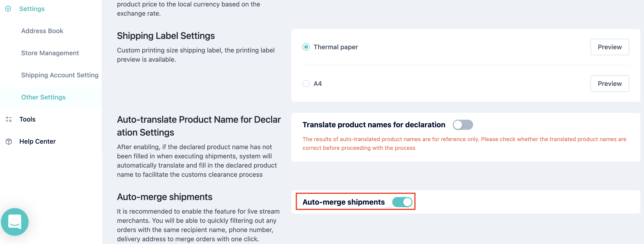Screen dimensions: 644x244
Task: Preview the Thermal paper label
Action: (609, 47)
